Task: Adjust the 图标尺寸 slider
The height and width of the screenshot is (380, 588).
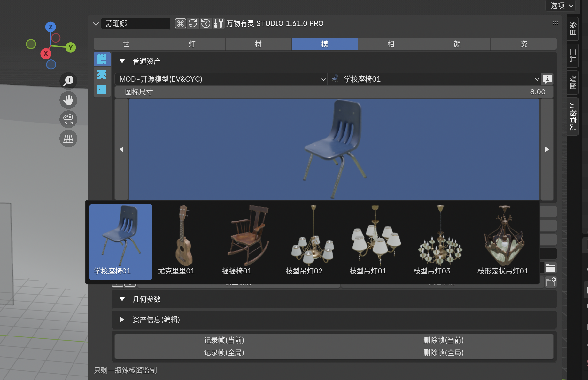Action: (x=334, y=92)
